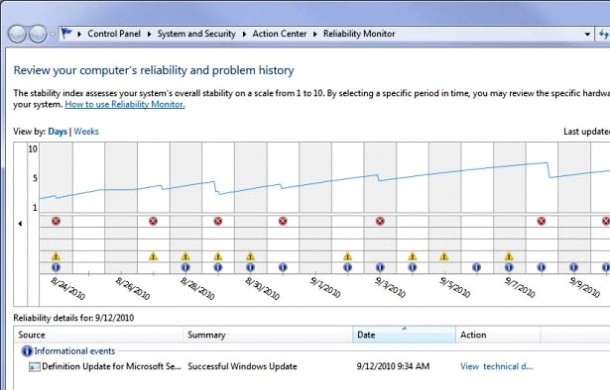Open the information event icon for 9/4/2010
610x390 pixels.
412,267
